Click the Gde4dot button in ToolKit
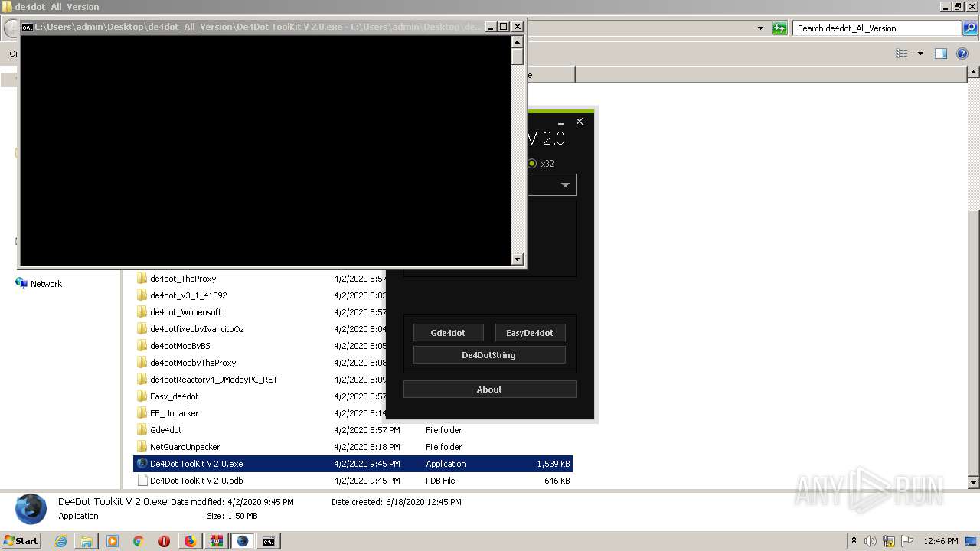Viewport: 980px width, 551px height. 448,333
